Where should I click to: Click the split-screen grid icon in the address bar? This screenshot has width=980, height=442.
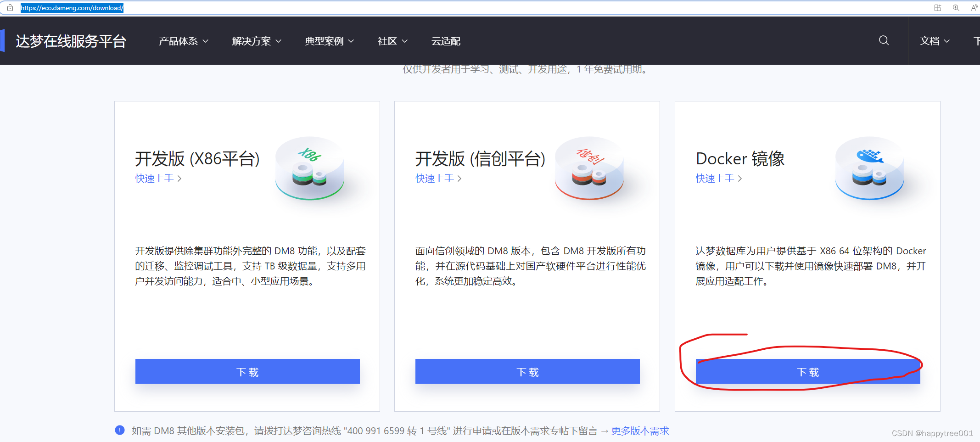point(938,8)
